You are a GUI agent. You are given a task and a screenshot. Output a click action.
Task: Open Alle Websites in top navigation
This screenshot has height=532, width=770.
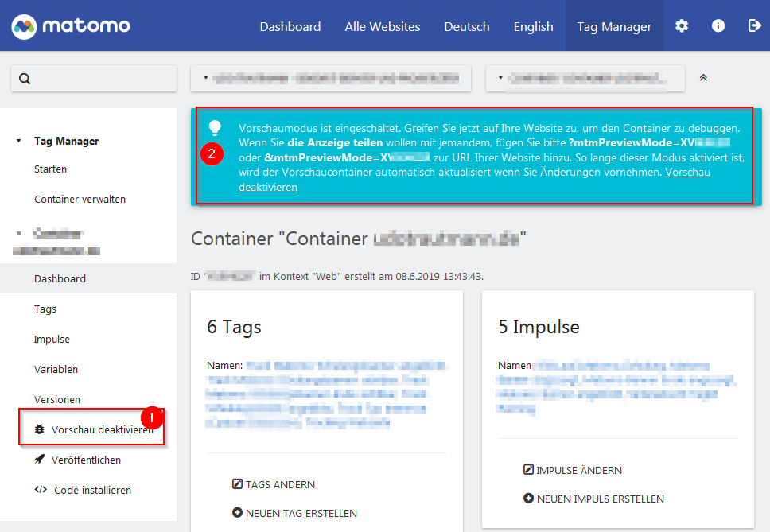[x=383, y=26]
